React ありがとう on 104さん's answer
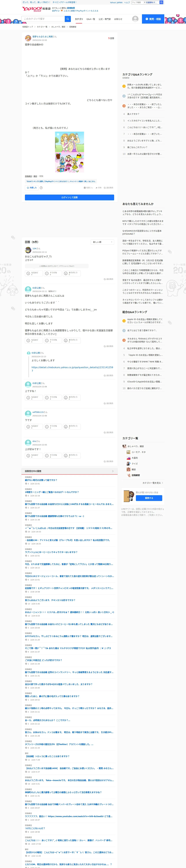The image size is (186, 868). click(72, 273)
